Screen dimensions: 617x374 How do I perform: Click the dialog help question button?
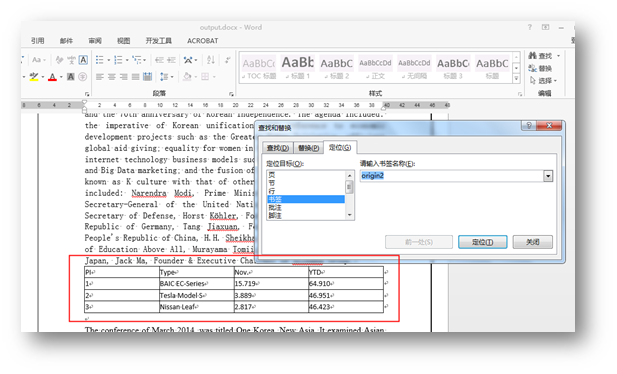point(529,126)
